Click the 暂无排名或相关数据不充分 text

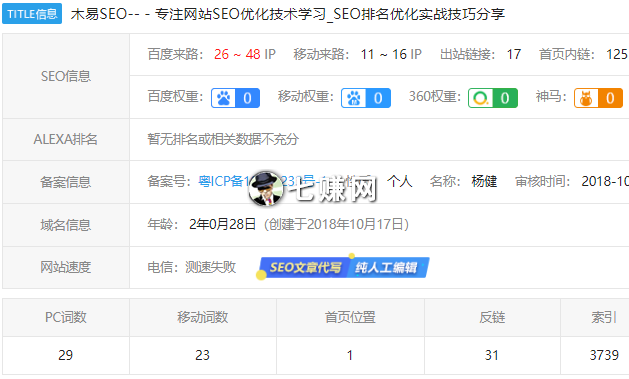pyautogui.click(x=223, y=139)
